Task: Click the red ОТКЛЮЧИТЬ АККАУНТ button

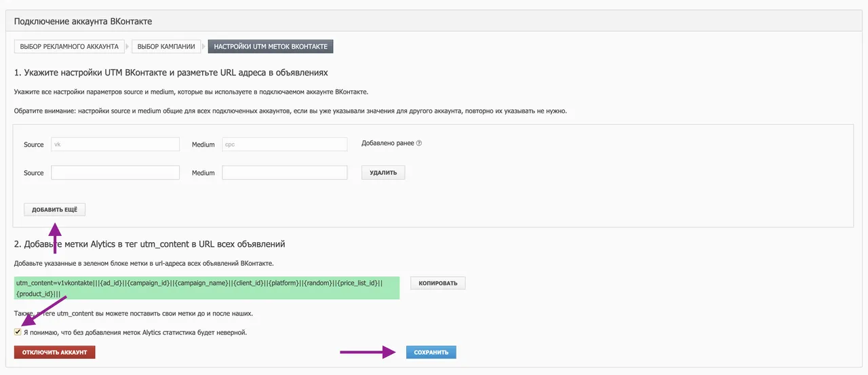Action: point(55,353)
